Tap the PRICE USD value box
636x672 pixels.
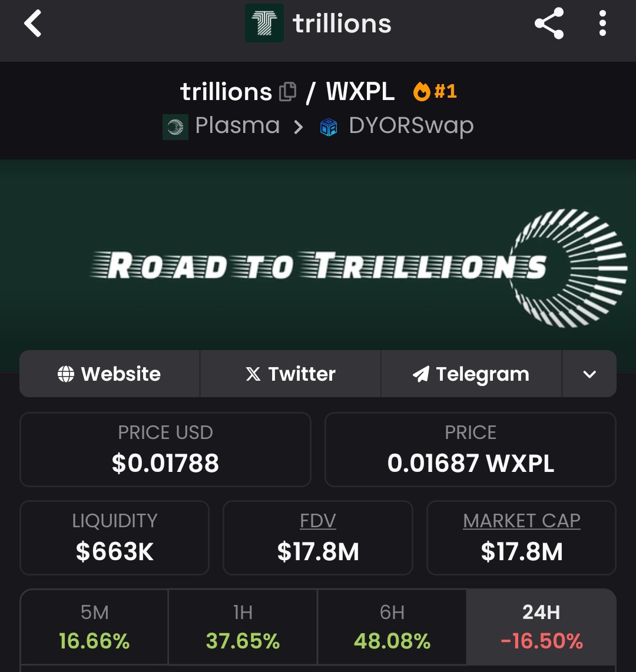point(165,450)
